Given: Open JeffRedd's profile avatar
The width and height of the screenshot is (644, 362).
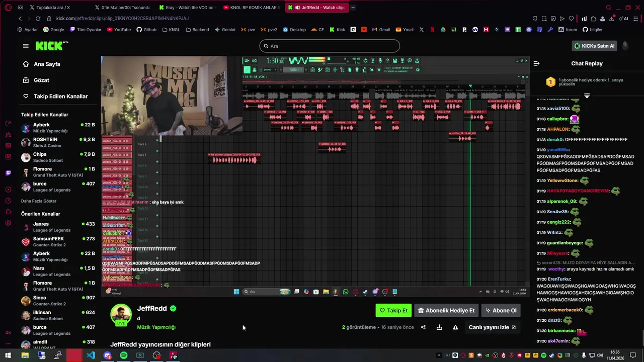Looking at the screenshot, I should [121, 315].
